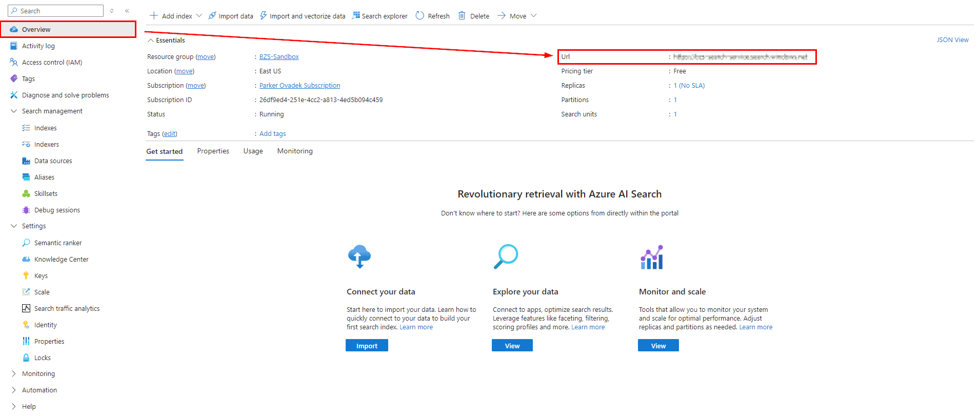Switch to the Monitoring tab
The height and width of the screenshot is (416, 980).
point(295,151)
